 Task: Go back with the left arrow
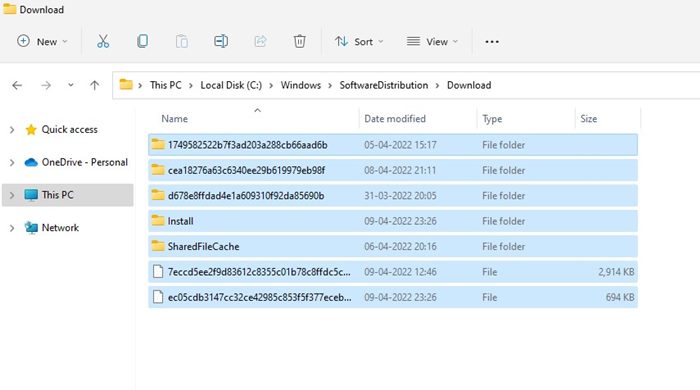[17, 85]
